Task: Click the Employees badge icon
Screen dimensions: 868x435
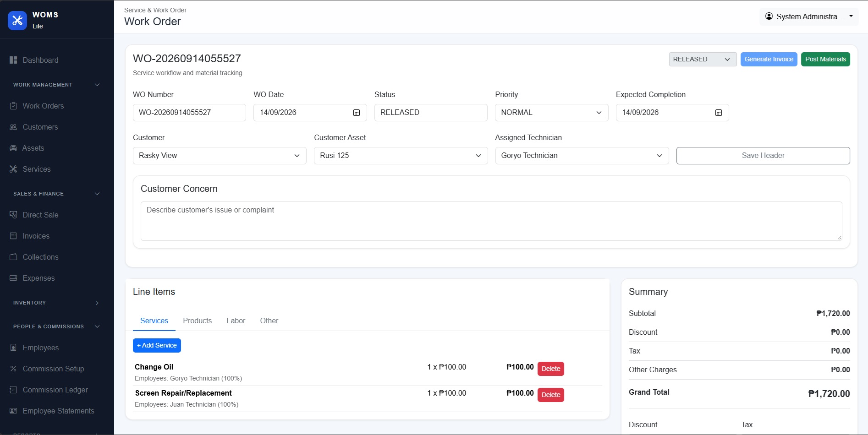Action: point(13,348)
